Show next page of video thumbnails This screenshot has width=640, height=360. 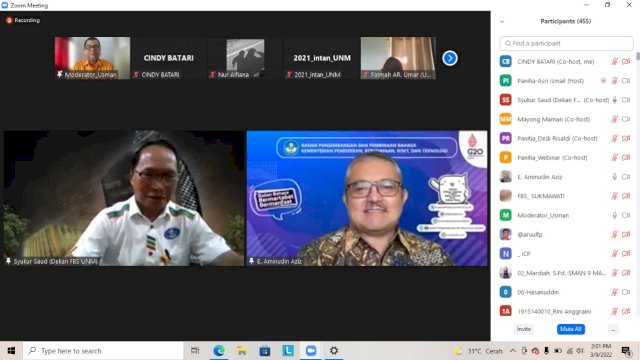coord(450,58)
